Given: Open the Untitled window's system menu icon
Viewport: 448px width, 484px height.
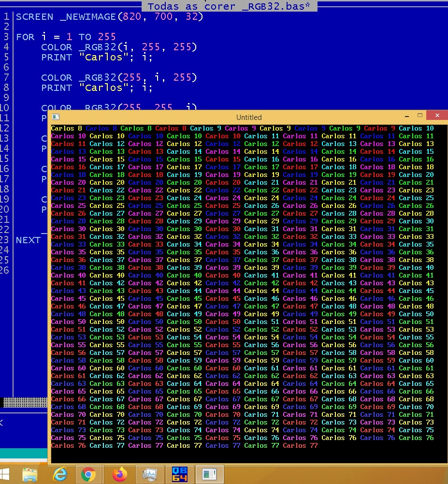Looking at the screenshot, I should tap(56, 117).
